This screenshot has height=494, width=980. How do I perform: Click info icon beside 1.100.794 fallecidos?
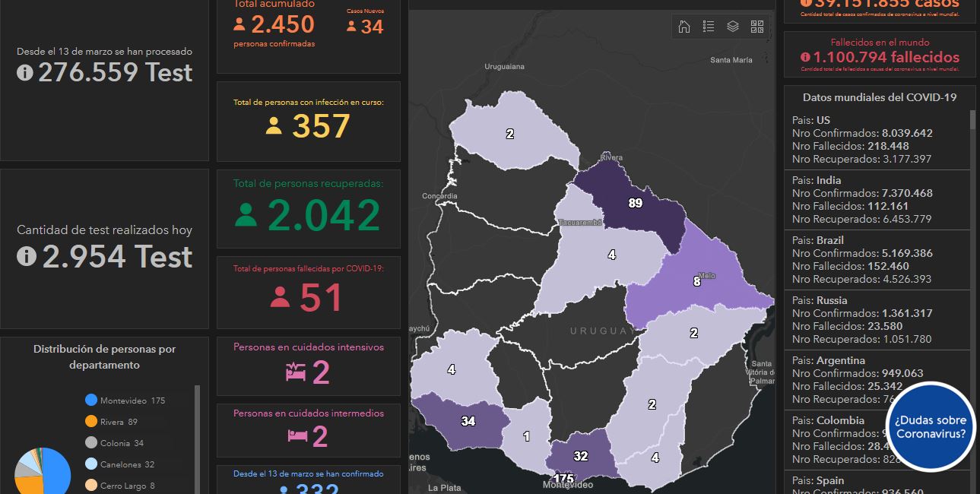[x=804, y=57]
